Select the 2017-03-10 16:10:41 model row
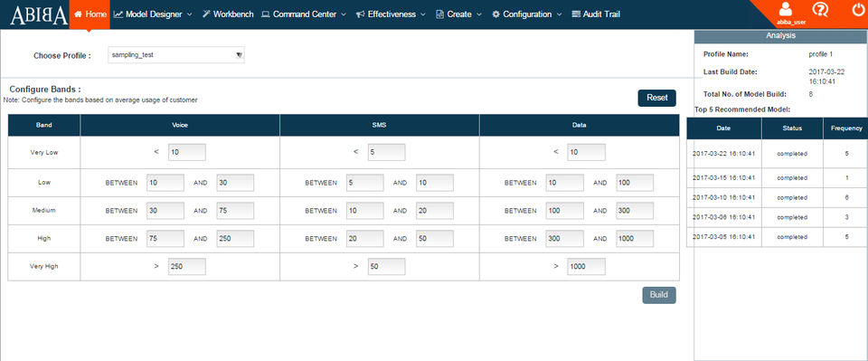 (778, 197)
